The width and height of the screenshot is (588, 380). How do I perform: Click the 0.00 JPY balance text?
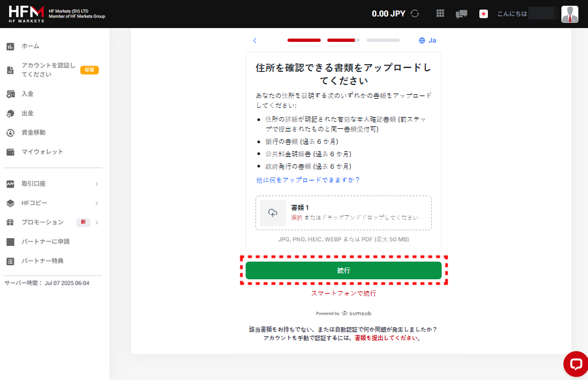click(389, 14)
